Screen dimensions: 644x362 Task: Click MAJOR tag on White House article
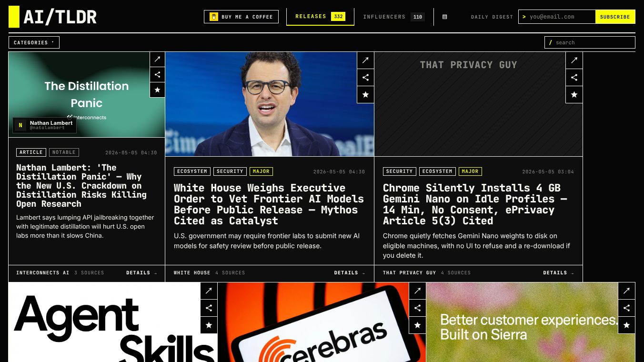[261, 171]
